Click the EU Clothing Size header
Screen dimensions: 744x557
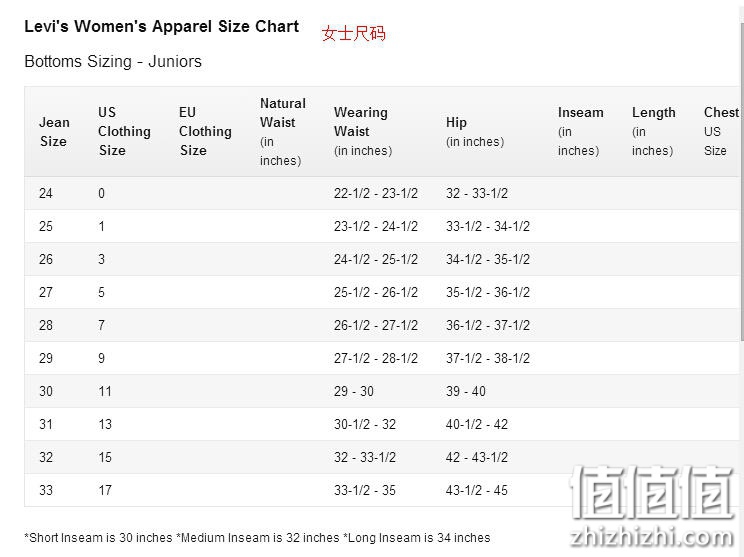coord(205,131)
